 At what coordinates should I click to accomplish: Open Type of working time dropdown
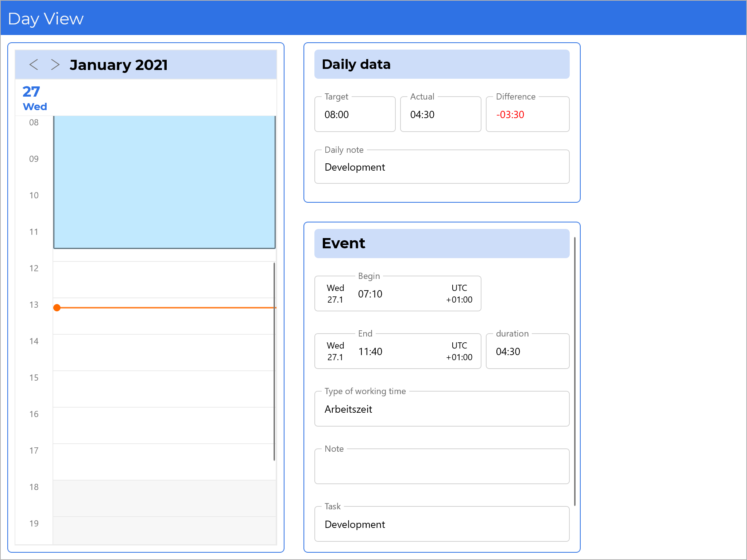(x=441, y=409)
